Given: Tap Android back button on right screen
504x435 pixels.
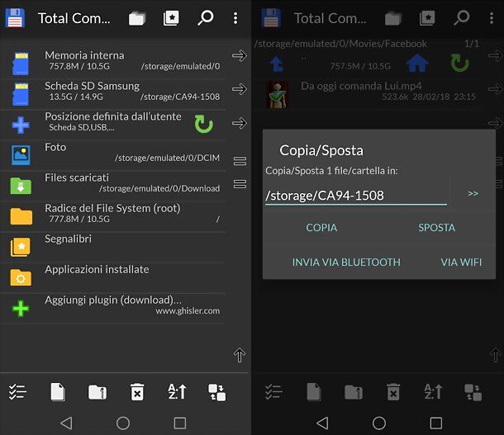Looking at the screenshot, I should click(x=323, y=423).
